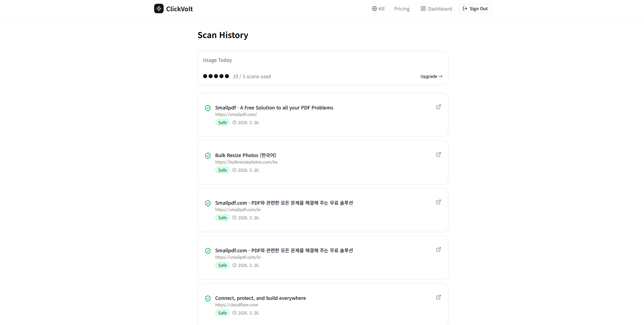Click the clock icon in the smallpdf.com/ card
The height and width of the screenshot is (325, 644).
point(234,122)
